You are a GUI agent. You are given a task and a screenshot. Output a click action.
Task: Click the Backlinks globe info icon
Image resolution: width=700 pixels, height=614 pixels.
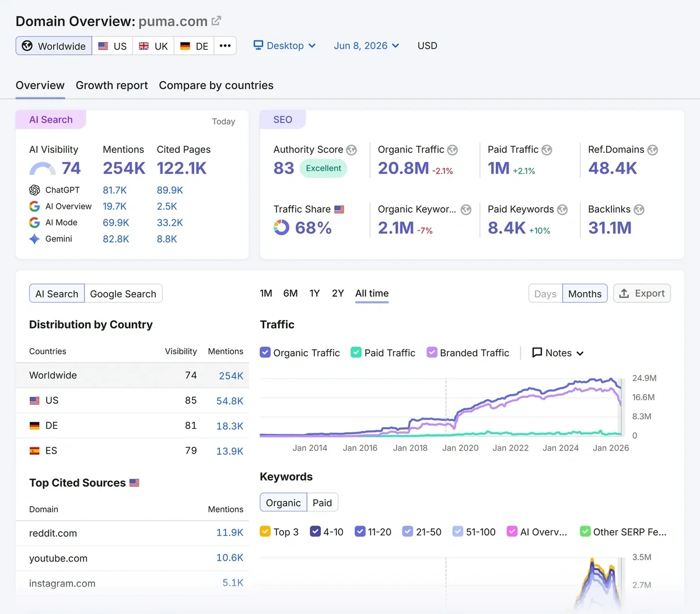tap(639, 209)
